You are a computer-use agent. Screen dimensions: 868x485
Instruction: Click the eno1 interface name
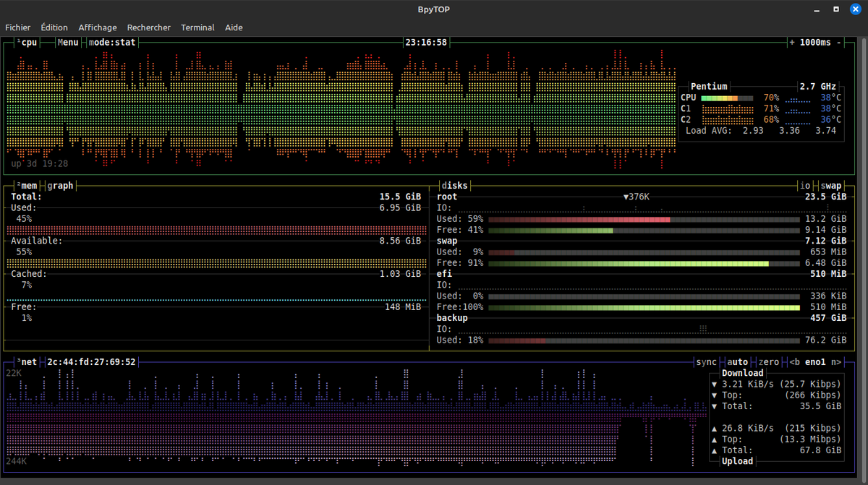tap(816, 362)
